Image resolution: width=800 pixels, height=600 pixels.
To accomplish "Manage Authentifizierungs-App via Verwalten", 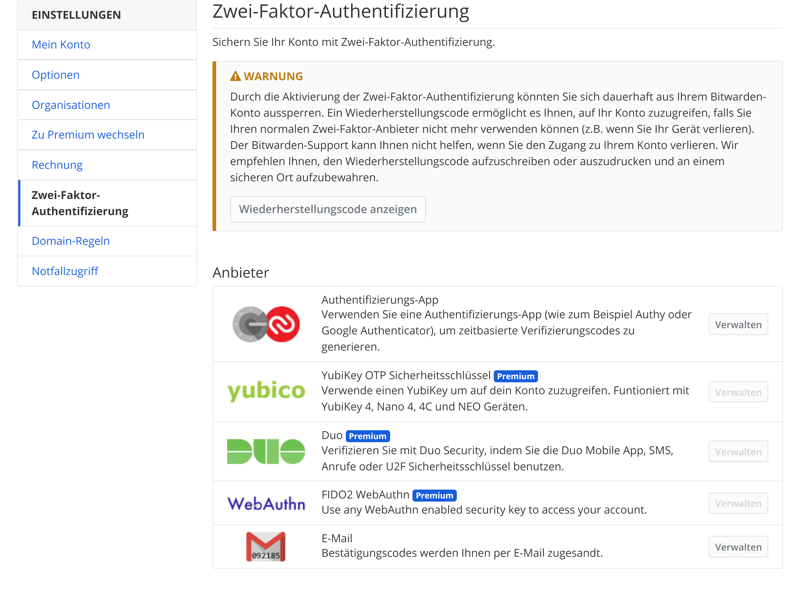I will point(738,324).
